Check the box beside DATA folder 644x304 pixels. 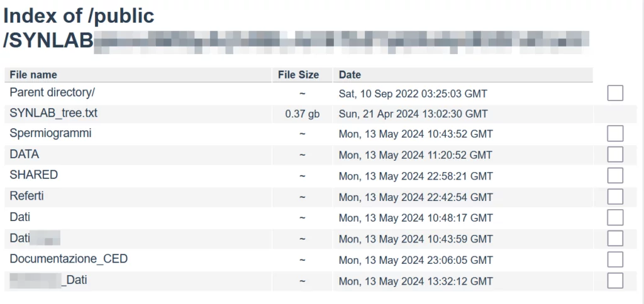click(x=615, y=155)
